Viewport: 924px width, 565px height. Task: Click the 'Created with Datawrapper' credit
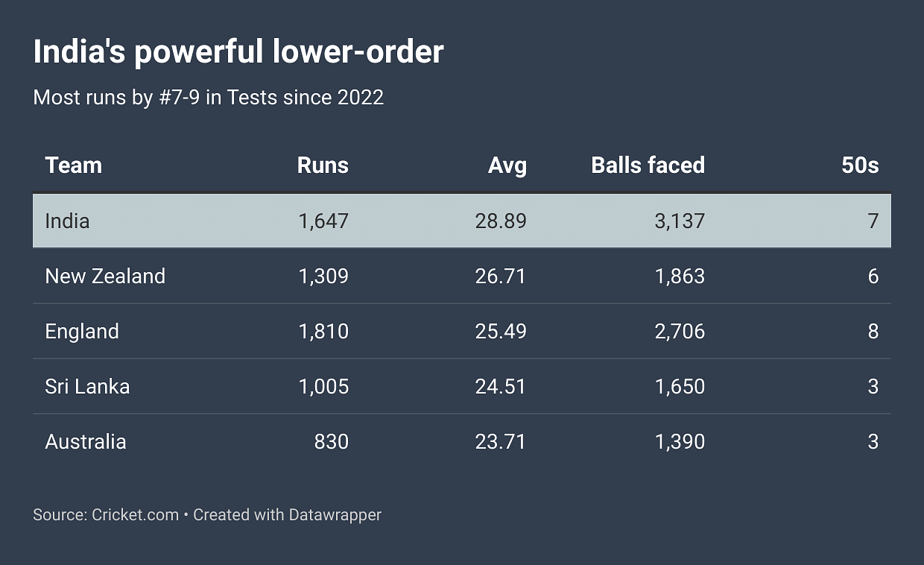click(x=287, y=514)
